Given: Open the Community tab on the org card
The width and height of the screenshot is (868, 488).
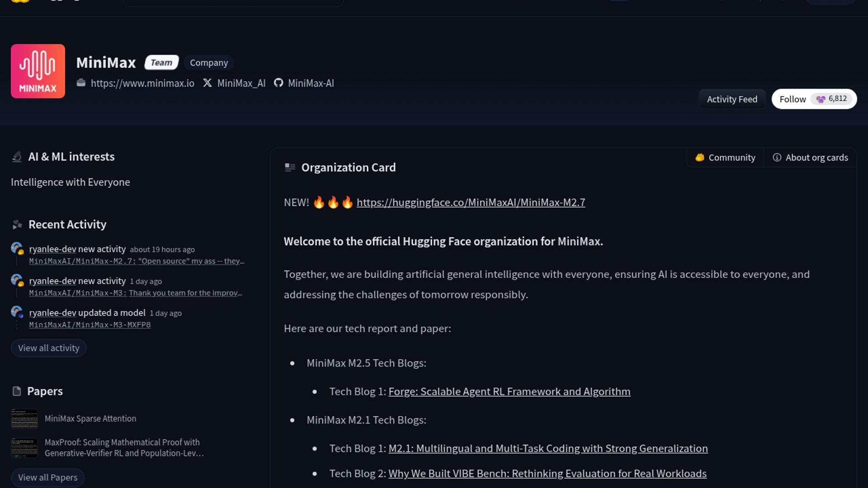Looking at the screenshot, I should tap(725, 157).
